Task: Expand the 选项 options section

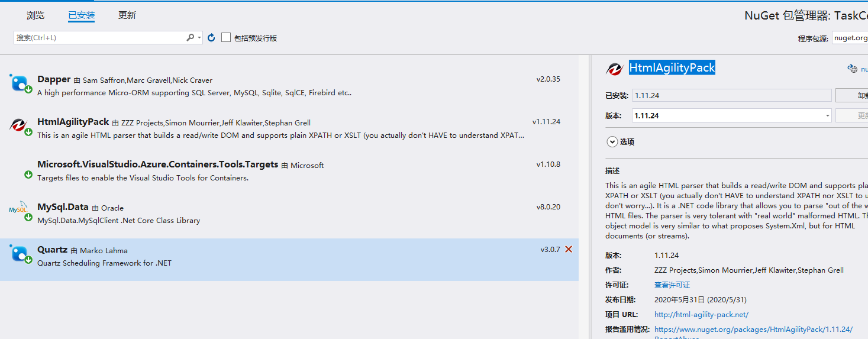Action: point(621,142)
